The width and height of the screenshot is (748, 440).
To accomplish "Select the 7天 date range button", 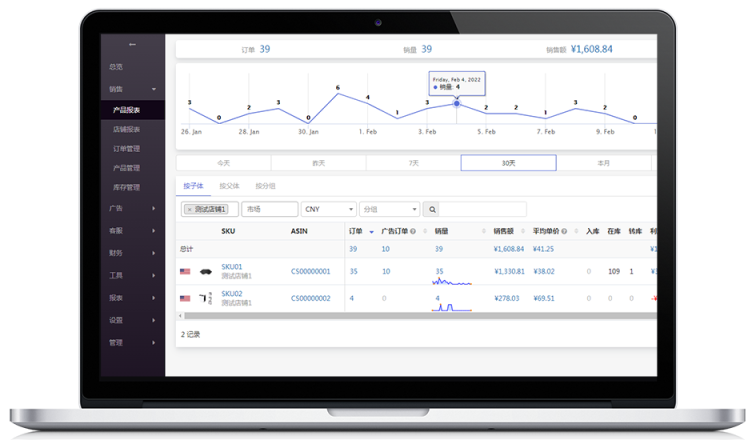I will [x=413, y=163].
